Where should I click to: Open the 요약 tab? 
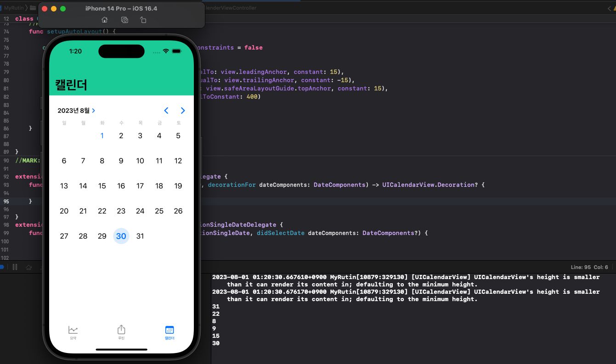73,333
